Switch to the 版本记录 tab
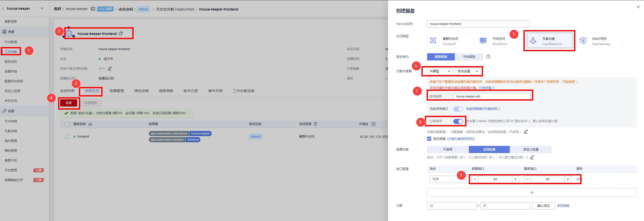This screenshot has width=644, height=221. click(x=191, y=91)
